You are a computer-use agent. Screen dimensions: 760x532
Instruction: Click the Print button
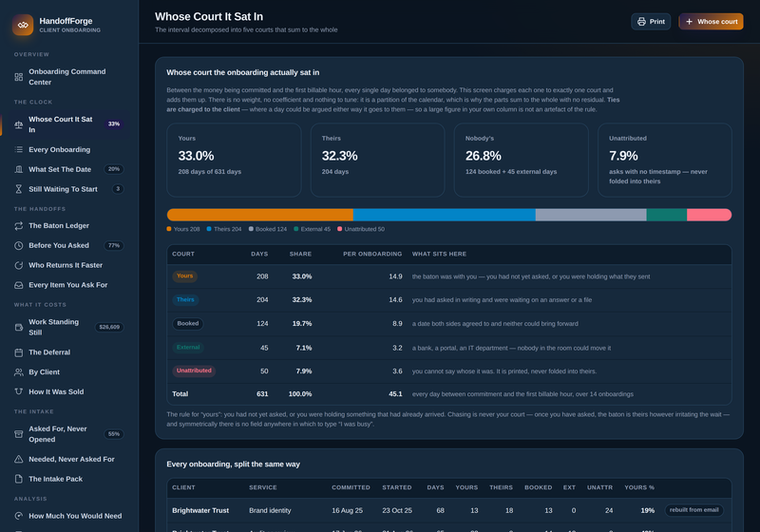click(651, 22)
